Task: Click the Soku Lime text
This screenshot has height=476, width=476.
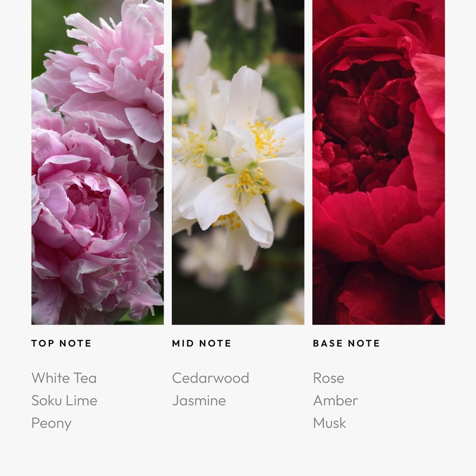Action: click(64, 400)
